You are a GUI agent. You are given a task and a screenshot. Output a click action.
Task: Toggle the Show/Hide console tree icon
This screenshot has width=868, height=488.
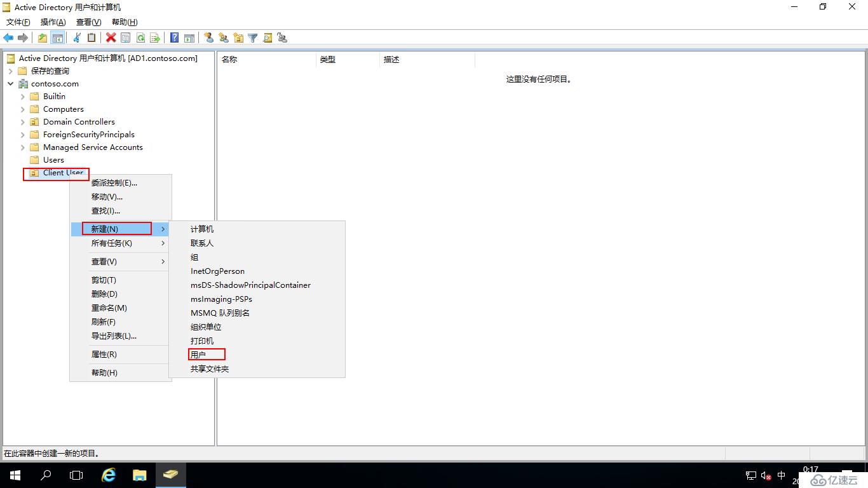click(x=58, y=37)
